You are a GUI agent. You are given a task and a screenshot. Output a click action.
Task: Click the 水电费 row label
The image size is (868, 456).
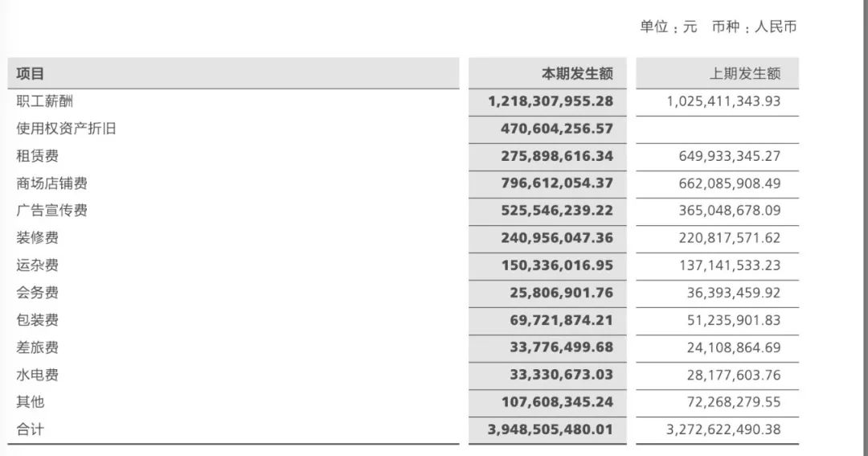[38, 375]
